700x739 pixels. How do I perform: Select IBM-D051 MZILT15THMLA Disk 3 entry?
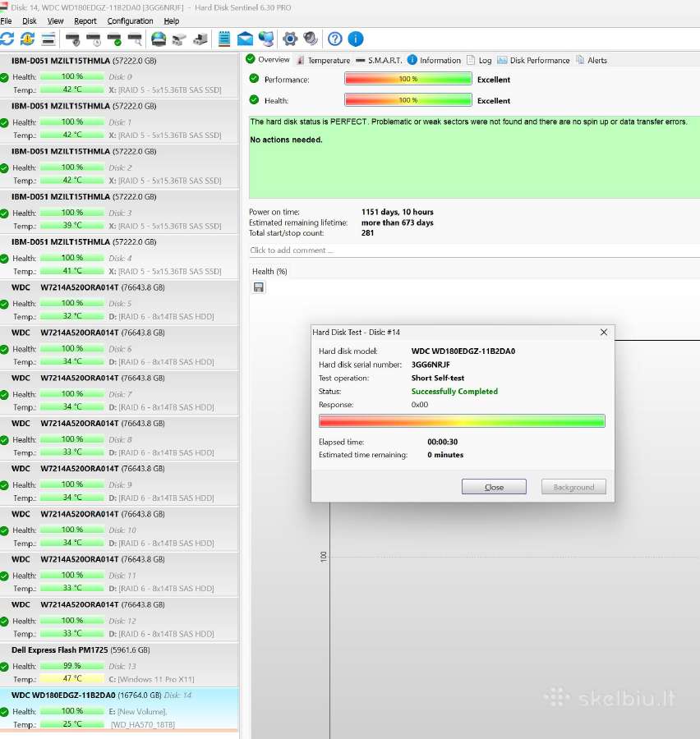pos(119,212)
